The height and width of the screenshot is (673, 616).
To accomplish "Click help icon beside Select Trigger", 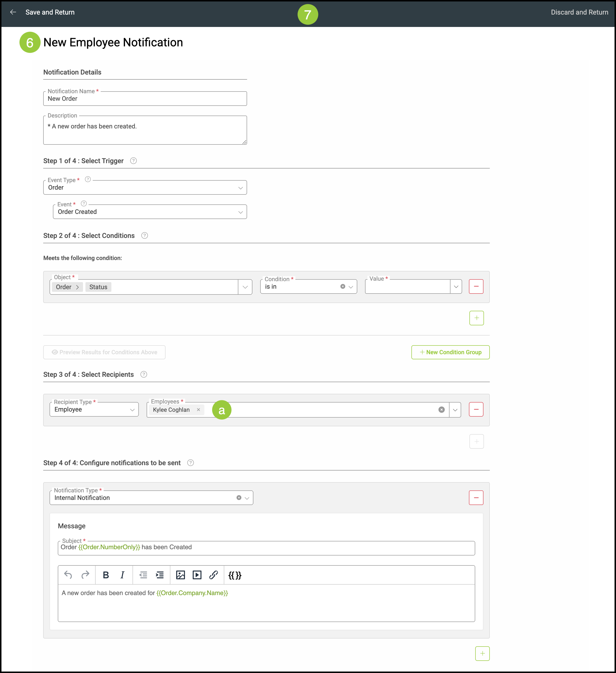I will coord(133,161).
